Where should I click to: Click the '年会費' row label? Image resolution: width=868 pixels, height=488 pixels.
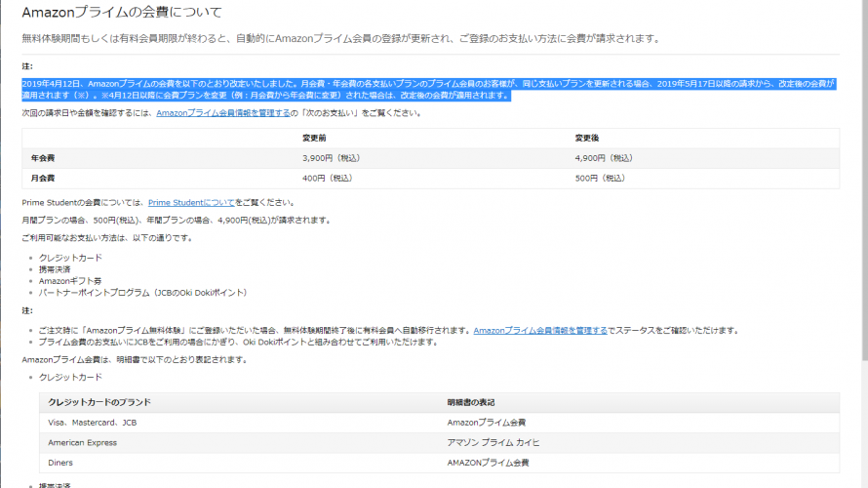pyautogui.click(x=43, y=158)
